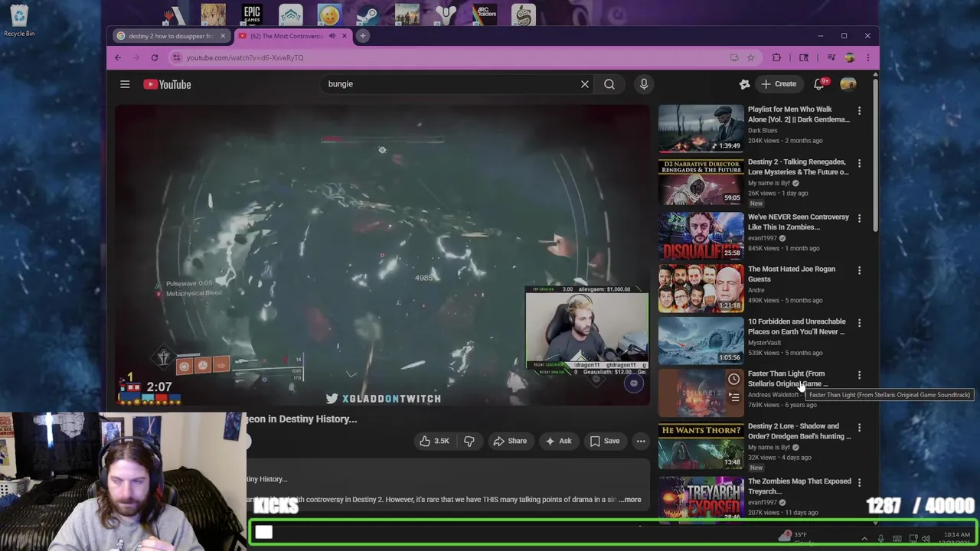Screen dimensions: 980x551
Task: Clear the bungie search text
Action: [585, 84]
